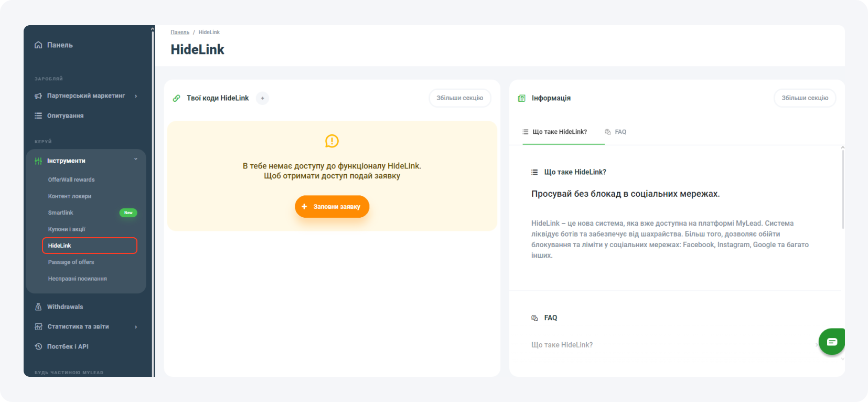868x402 pixels.
Task: Click Збільши секцію in Твої коди HideLink panel
Action: point(460,98)
